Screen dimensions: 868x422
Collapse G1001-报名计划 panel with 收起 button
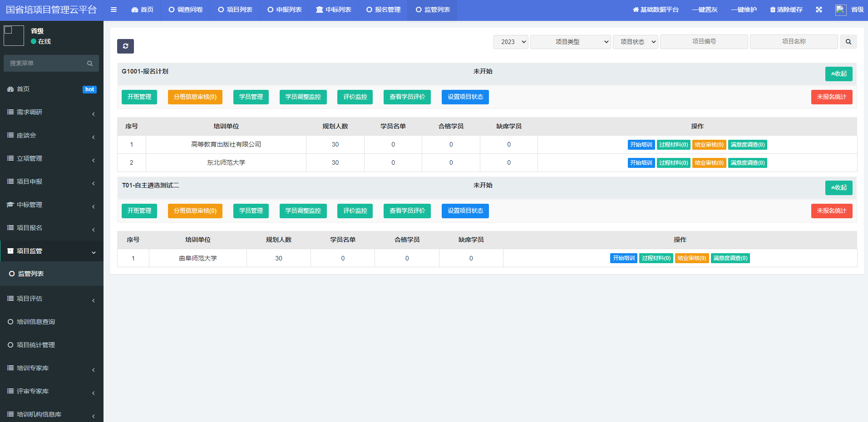(838, 74)
